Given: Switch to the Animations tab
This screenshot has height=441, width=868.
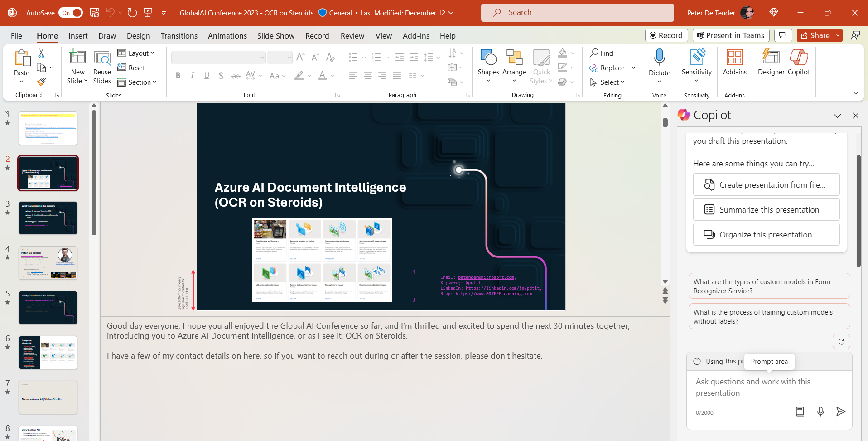Looking at the screenshot, I should pos(227,36).
